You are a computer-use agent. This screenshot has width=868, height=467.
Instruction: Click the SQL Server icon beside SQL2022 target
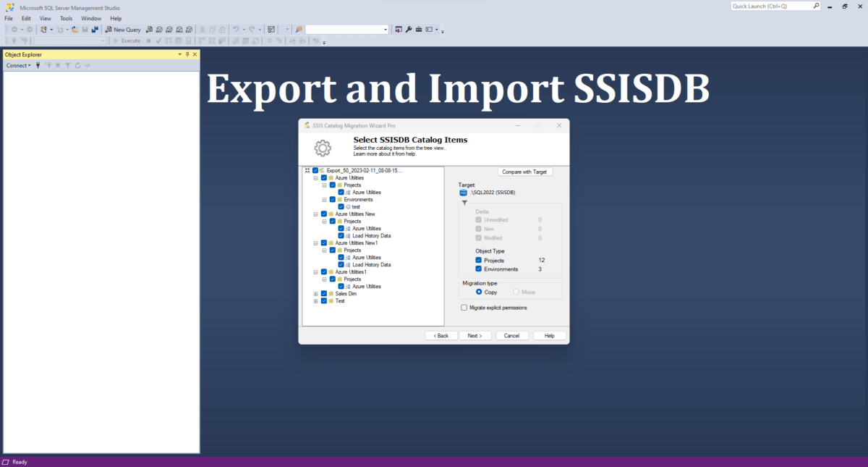(462, 192)
